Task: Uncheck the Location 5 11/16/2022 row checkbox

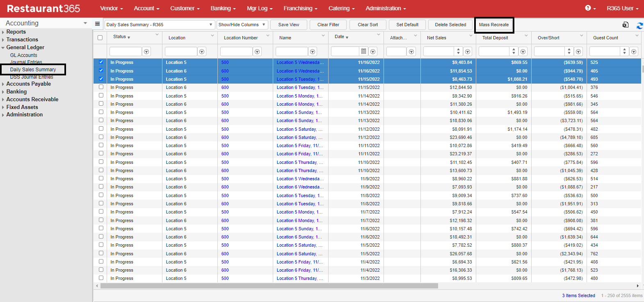Action: click(x=101, y=62)
